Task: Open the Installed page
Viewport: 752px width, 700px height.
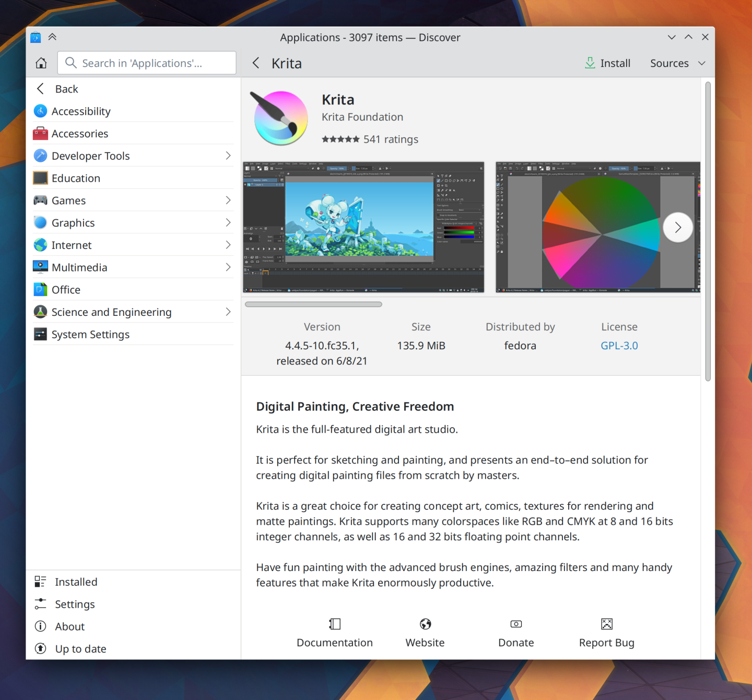Action: 76,582
